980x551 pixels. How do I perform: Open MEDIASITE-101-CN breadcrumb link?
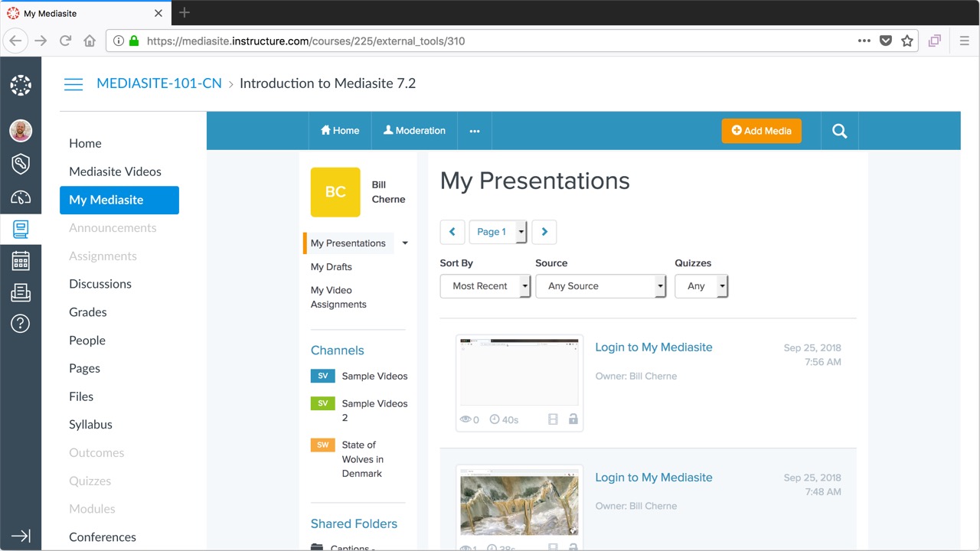tap(159, 83)
